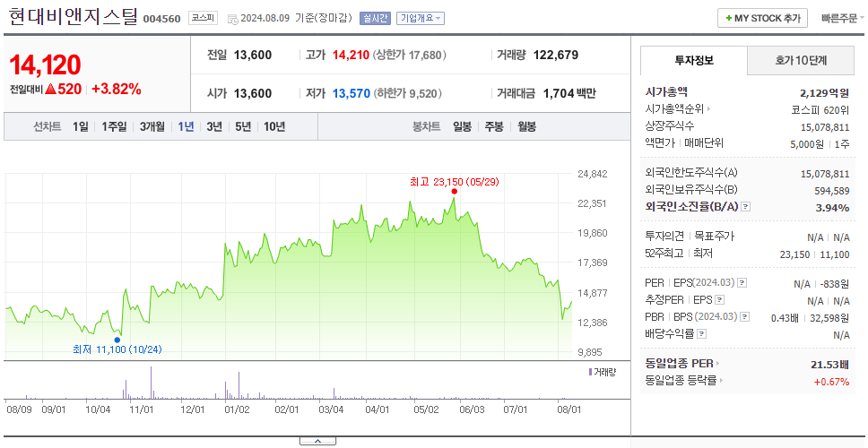Select the 5년 line chart period
Screen dimensions: 868x448
tap(243, 126)
